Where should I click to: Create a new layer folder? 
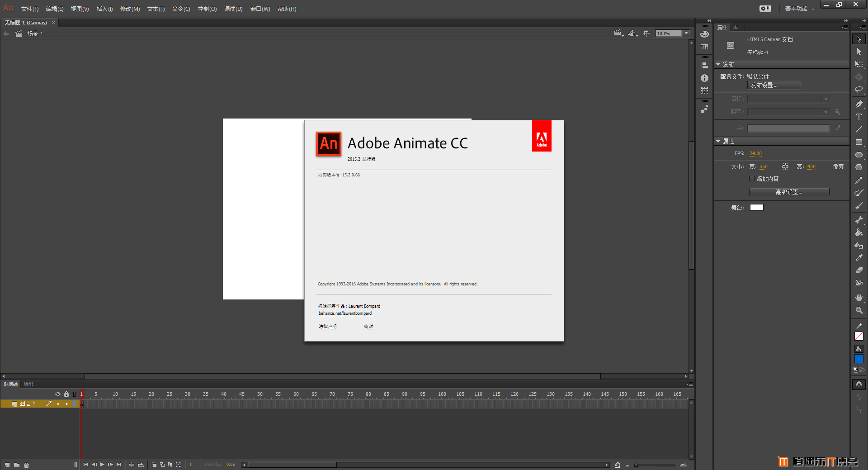click(17, 465)
